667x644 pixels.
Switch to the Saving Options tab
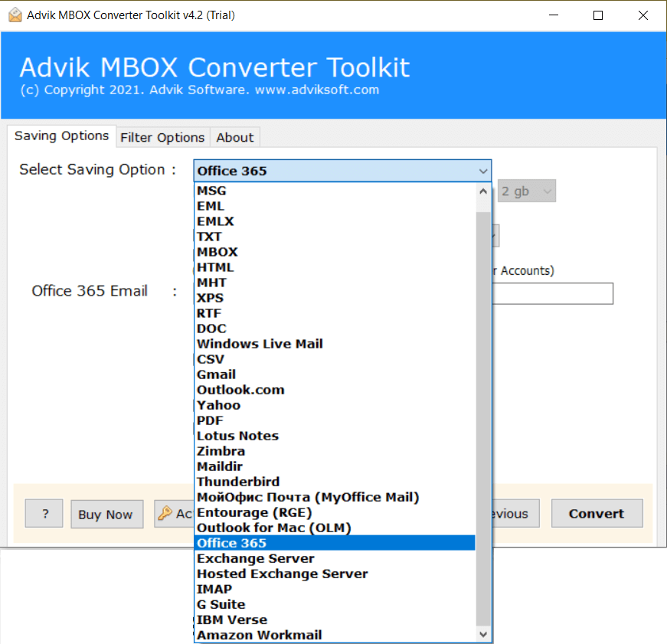[62, 136]
